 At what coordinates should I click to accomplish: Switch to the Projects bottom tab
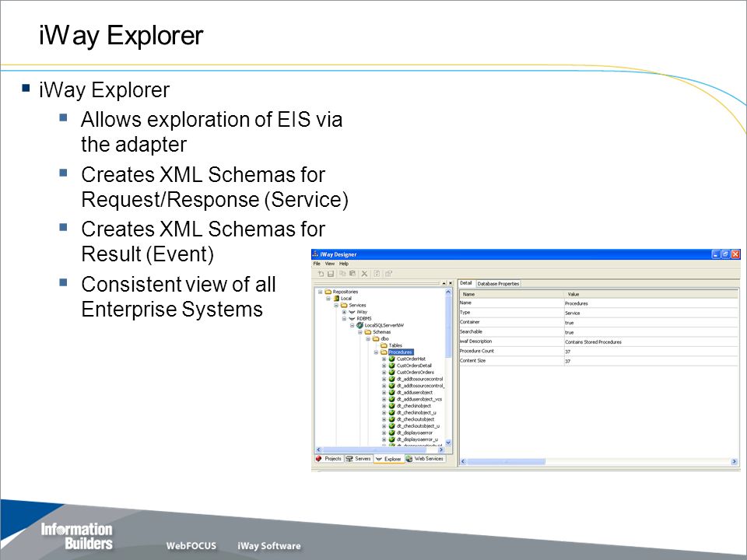click(328, 459)
